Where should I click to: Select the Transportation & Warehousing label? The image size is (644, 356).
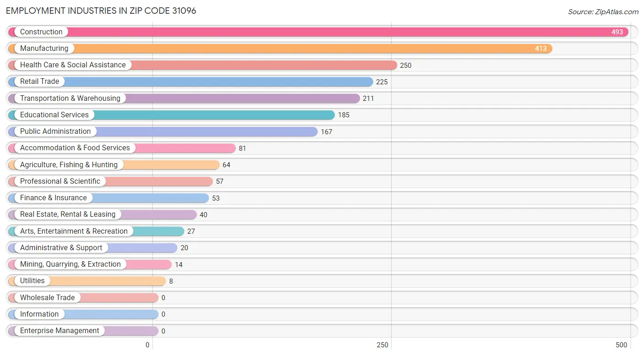point(70,99)
